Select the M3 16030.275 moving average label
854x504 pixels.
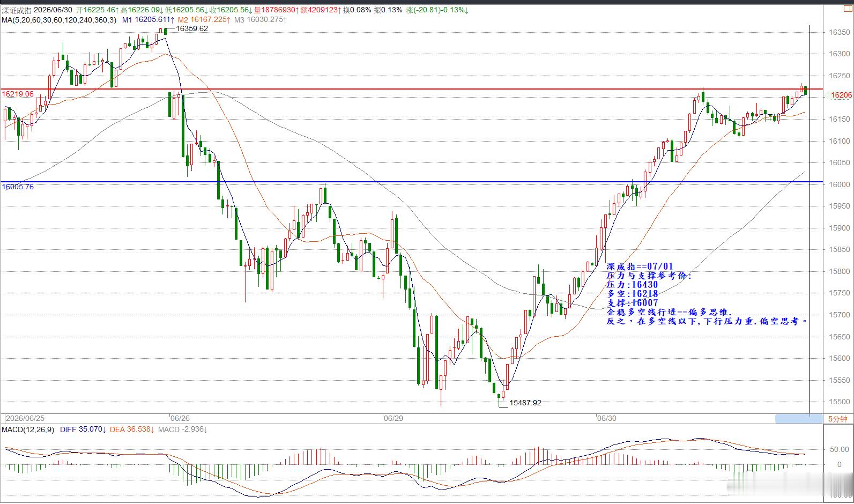pos(261,20)
